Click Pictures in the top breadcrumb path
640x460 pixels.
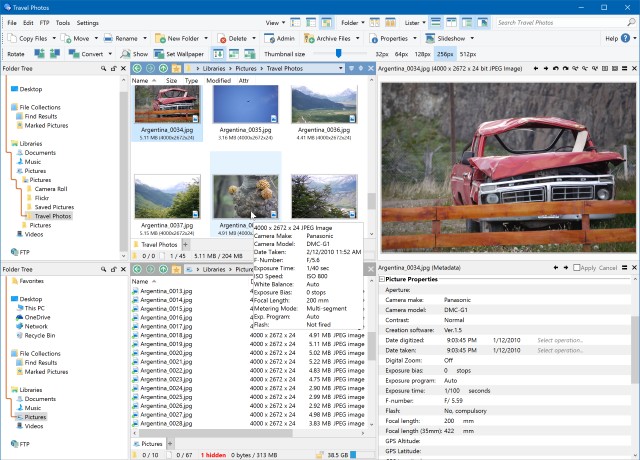(x=246, y=69)
